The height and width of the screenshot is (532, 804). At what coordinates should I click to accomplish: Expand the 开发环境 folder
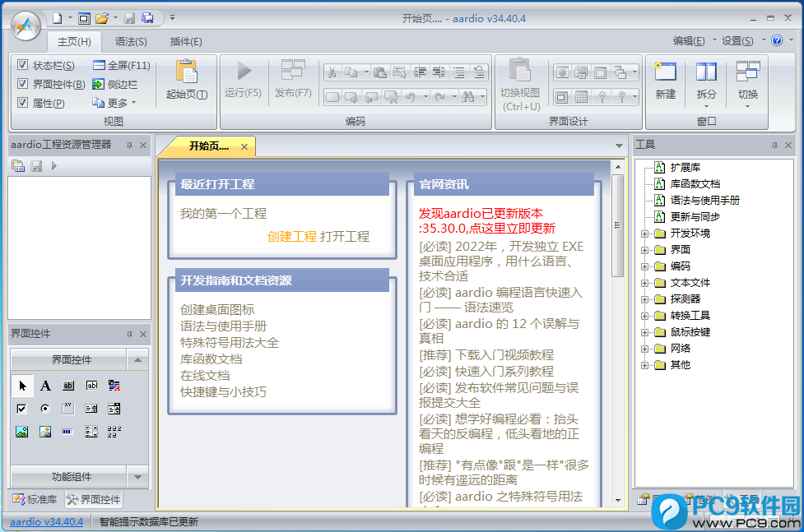(644, 234)
